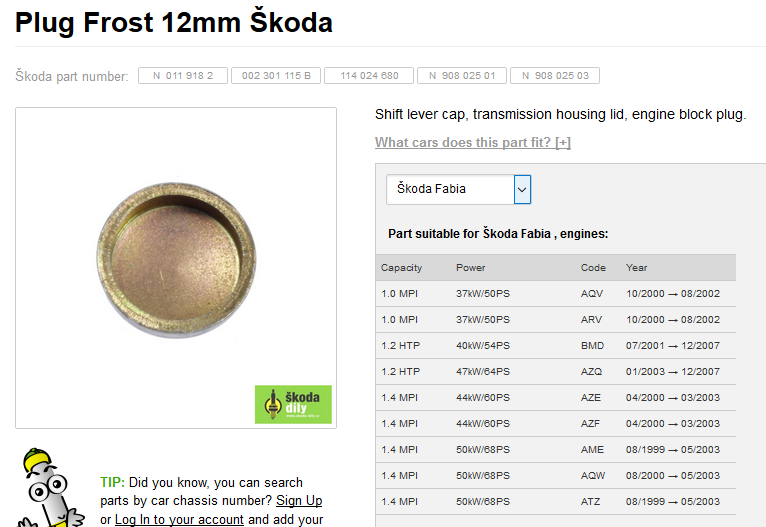766x527 pixels.
Task: Open the Škoda Fabia dropdown arrow
Action: [522, 190]
